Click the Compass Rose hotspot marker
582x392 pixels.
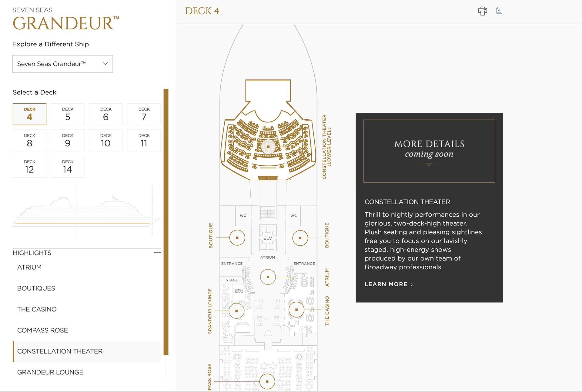click(x=267, y=381)
